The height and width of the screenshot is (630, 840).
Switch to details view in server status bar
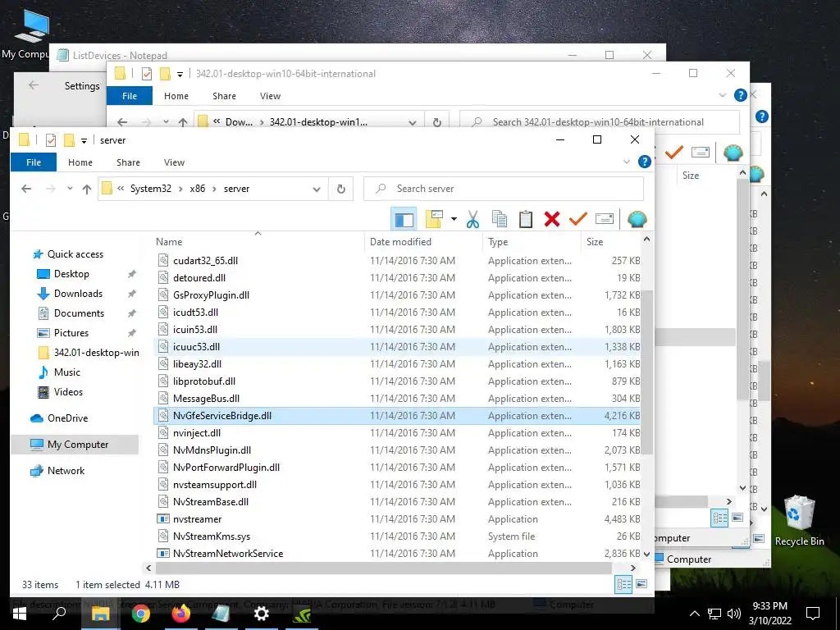pyautogui.click(x=624, y=584)
